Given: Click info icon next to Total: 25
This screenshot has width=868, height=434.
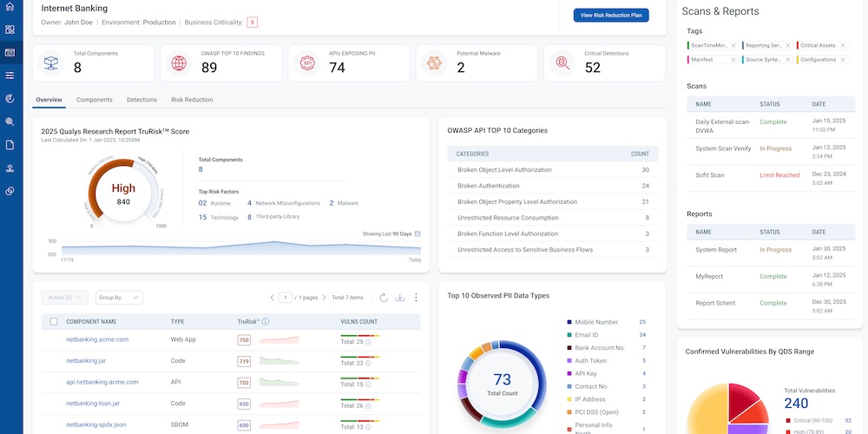Looking at the screenshot, I should coord(368,342).
